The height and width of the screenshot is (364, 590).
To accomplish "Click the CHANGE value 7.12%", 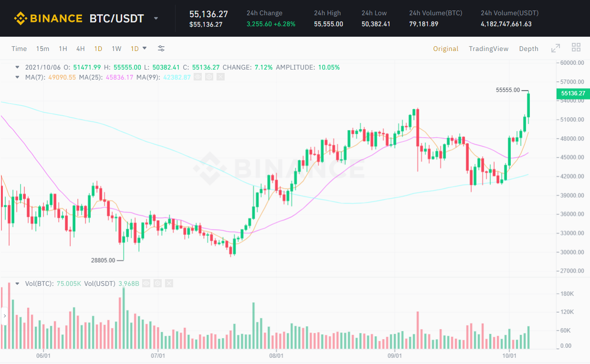I will pos(264,67).
